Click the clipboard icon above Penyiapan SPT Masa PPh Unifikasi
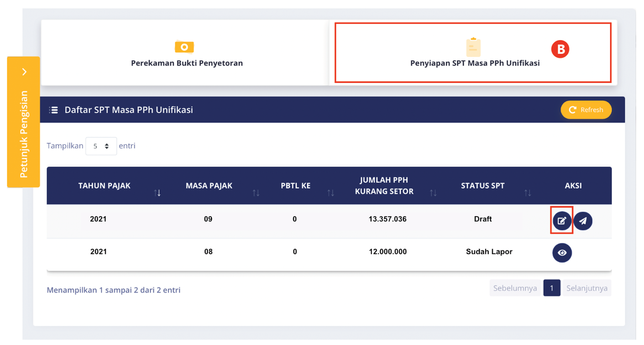Viewport: 644px width, 345px height. point(473,47)
